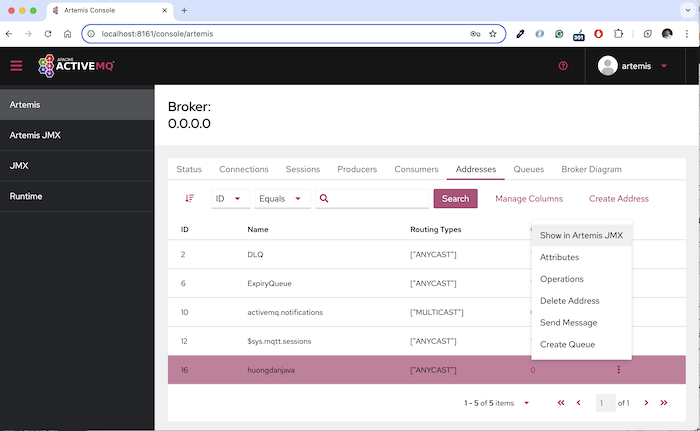Screen dimensions: 700x431
Task: Click the activemq.notifications address name
Action: (x=285, y=312)
